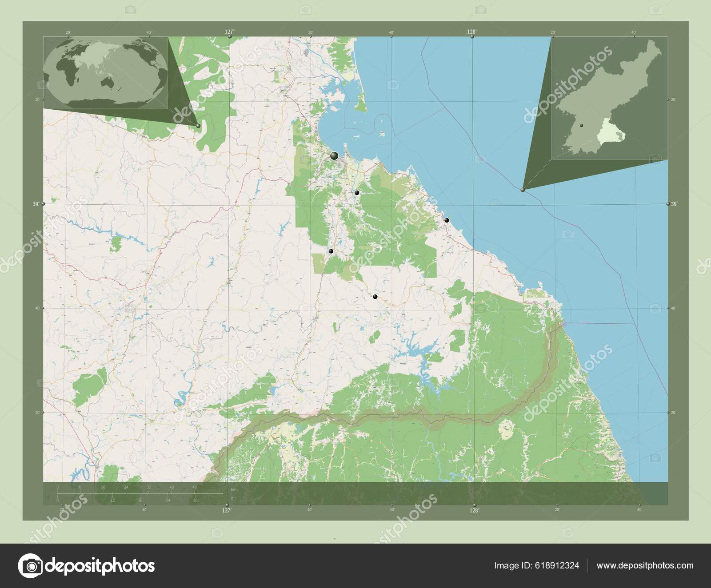Click the city marker on the eastern coastline

(x=447, y=220)
